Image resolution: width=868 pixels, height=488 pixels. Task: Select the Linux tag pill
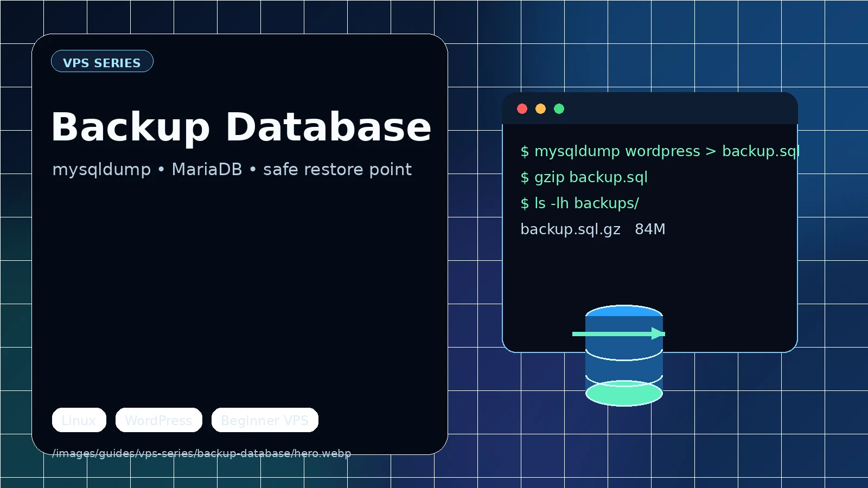point(79,420)
